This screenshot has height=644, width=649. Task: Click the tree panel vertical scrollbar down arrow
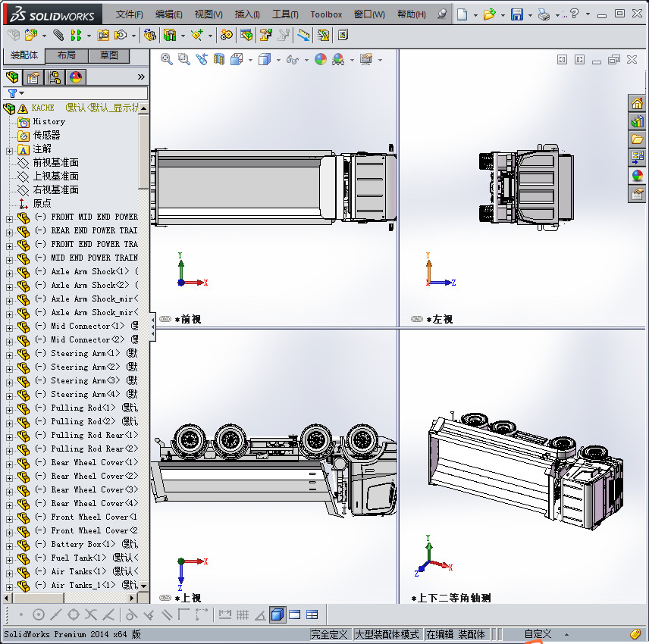[143, 586]
